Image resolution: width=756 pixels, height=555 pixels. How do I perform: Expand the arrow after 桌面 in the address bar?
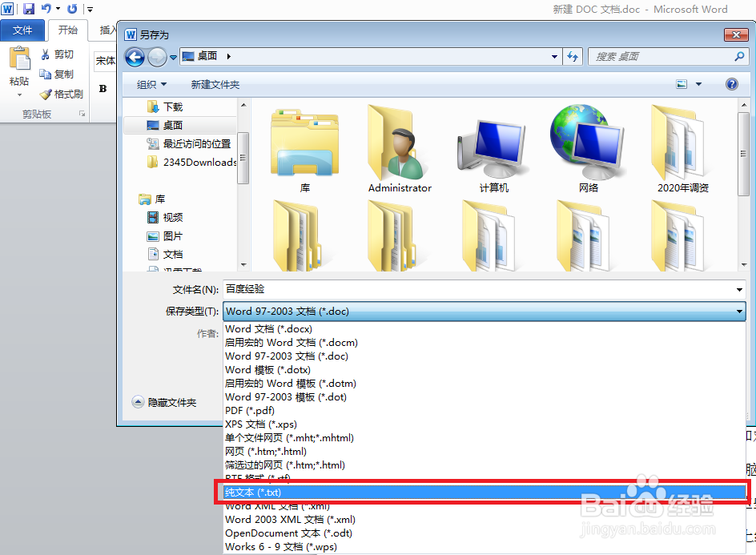pyautogui.click(x=229, y=56)
